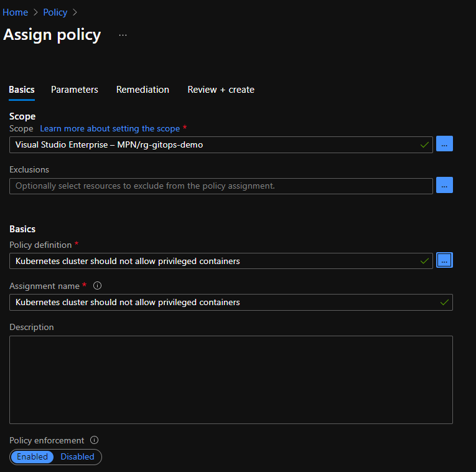Select the Basics tab
Image resolution: width=476 pixels, height=472 pixels.
click(x=22, y=90)
